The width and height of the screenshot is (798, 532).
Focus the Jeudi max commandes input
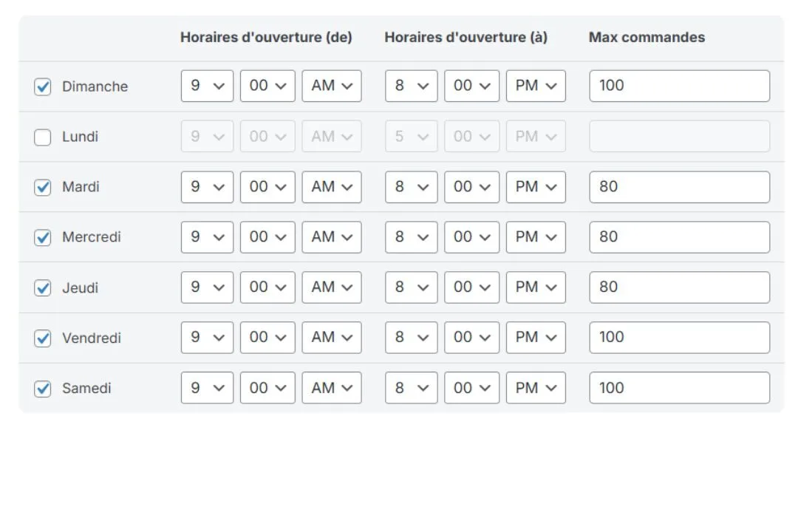[680, 287]
